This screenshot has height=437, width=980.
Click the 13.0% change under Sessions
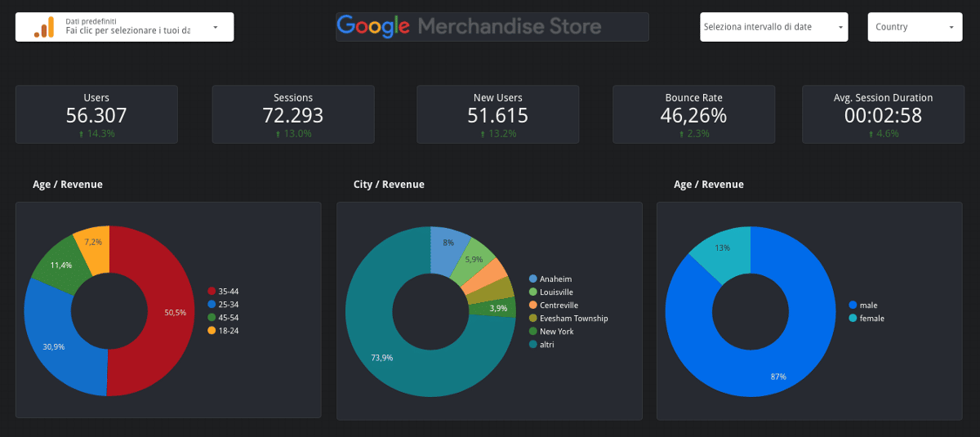(x=293, y=134)
